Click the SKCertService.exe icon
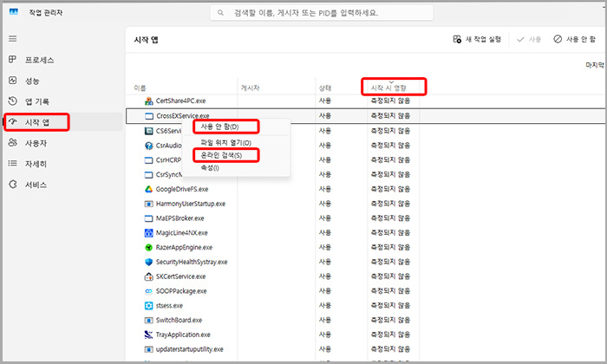Viewport: 607px width, 364px height. 148,276
